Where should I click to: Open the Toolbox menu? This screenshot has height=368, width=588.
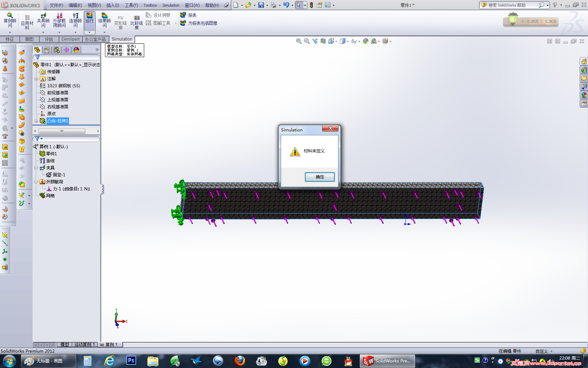(150, 5)
